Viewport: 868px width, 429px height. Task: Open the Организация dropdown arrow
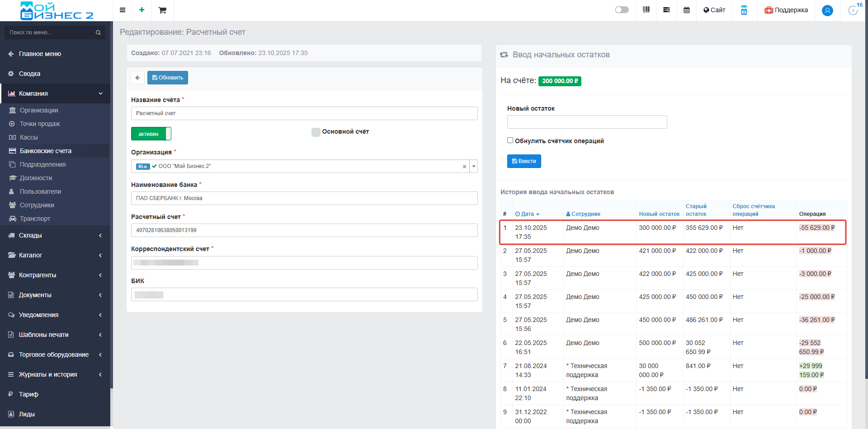pyautogui.click(x=474, y=167)
